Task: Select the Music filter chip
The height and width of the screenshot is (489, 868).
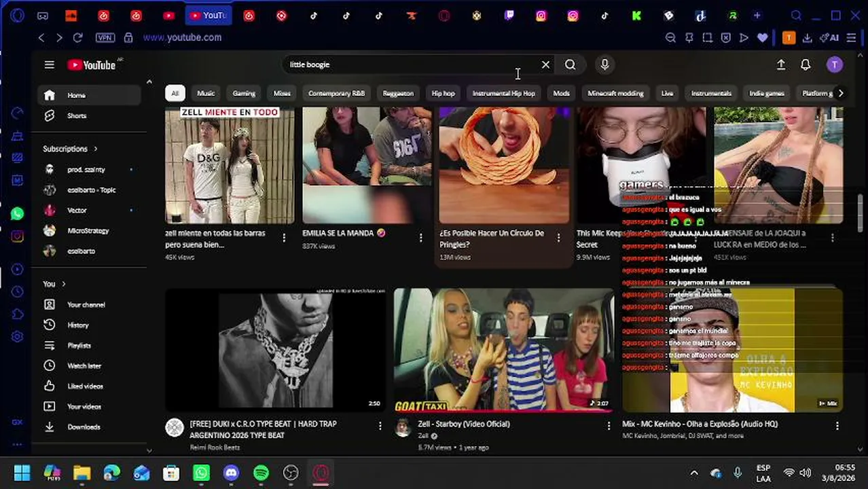Action: click(206, 93)
